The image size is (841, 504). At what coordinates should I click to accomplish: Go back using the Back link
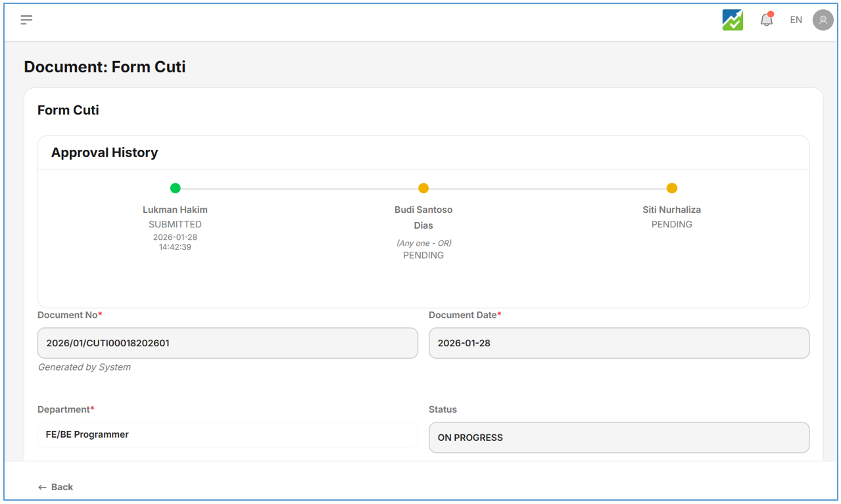pos(56,487)
